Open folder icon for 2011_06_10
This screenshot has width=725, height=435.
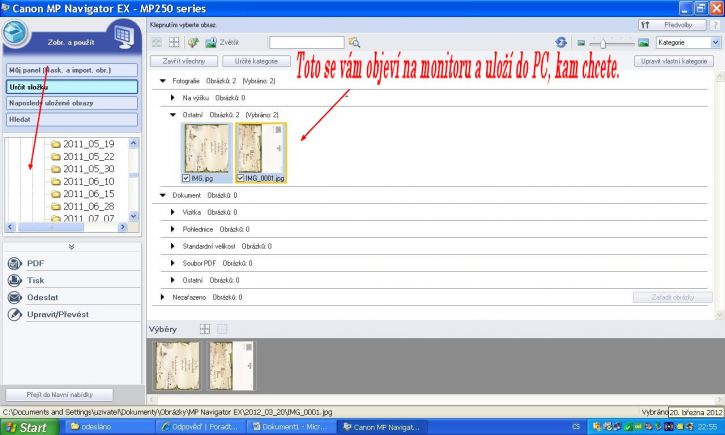[56, 182]
